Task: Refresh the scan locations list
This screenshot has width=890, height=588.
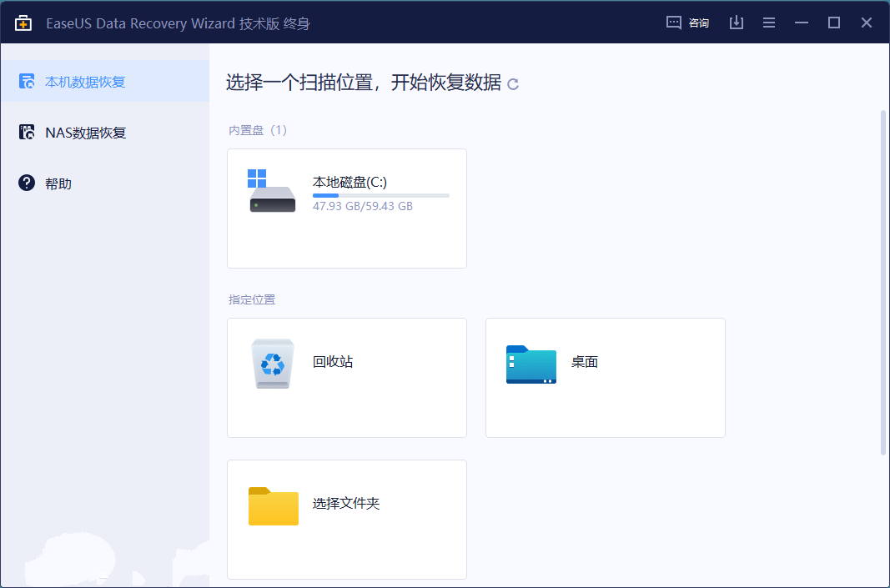Action: pos(513,84)
